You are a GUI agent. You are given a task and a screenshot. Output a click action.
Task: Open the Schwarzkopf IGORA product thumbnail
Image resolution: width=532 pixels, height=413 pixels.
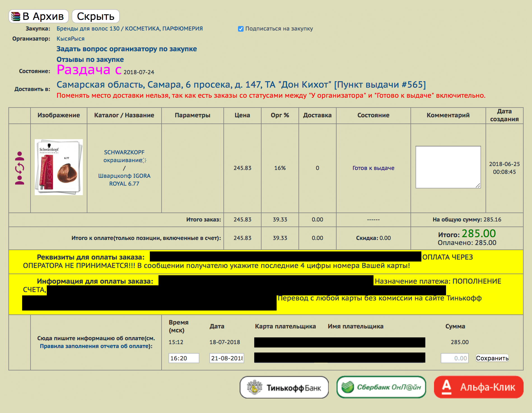pyautogui.click(x=59, y=167)
